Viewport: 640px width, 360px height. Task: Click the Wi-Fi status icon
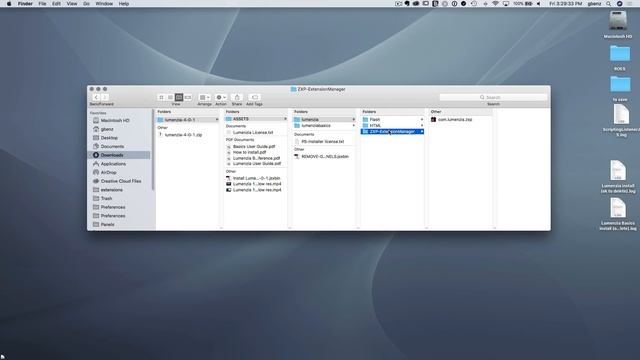(496, 4)
